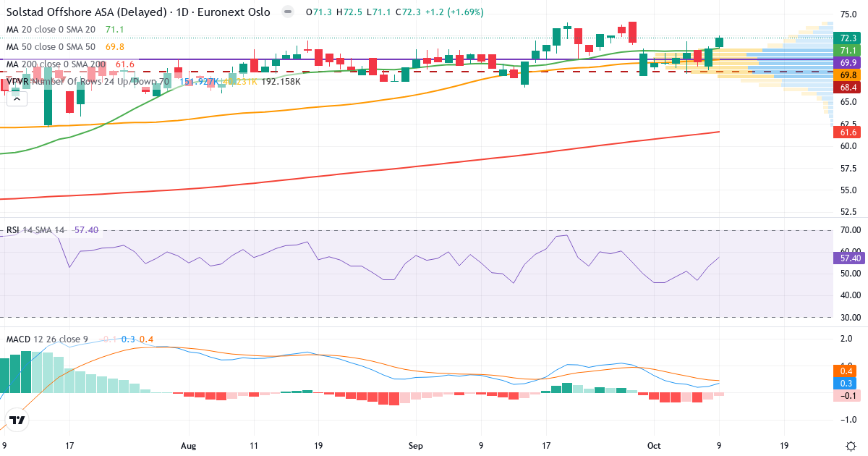Click the 70.00 RSI scale tick
The image size is (868, 456).
click(849, 230)
